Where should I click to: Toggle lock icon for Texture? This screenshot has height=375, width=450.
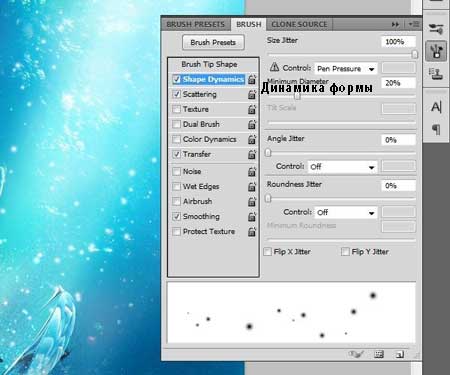coord(252,109)
